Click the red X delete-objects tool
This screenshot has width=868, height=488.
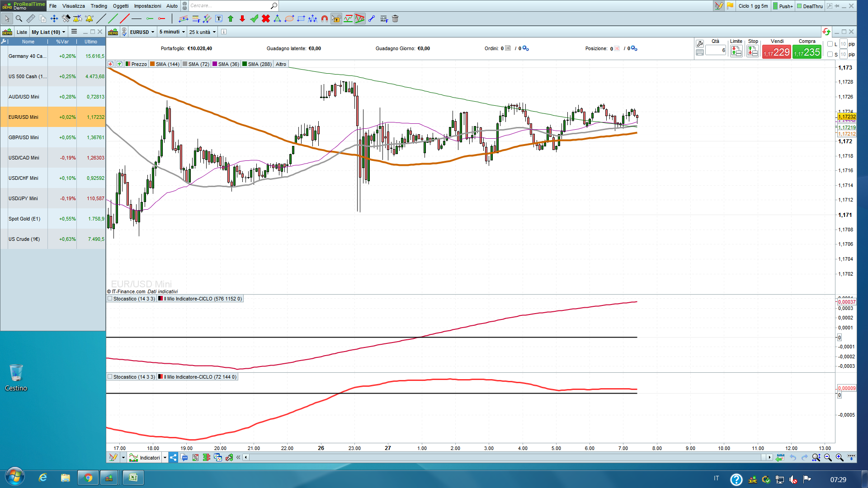click(x=266, y=19)
